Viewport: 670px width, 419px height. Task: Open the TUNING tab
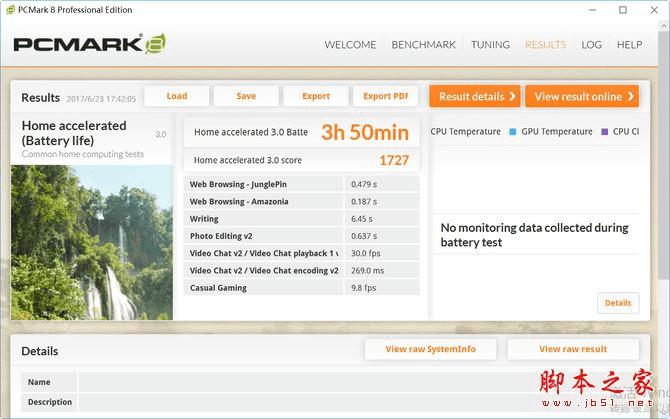[490, 45]
